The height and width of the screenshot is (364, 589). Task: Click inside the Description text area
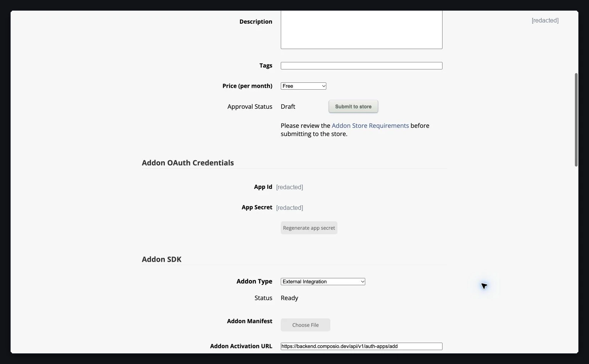pos(361,30)
